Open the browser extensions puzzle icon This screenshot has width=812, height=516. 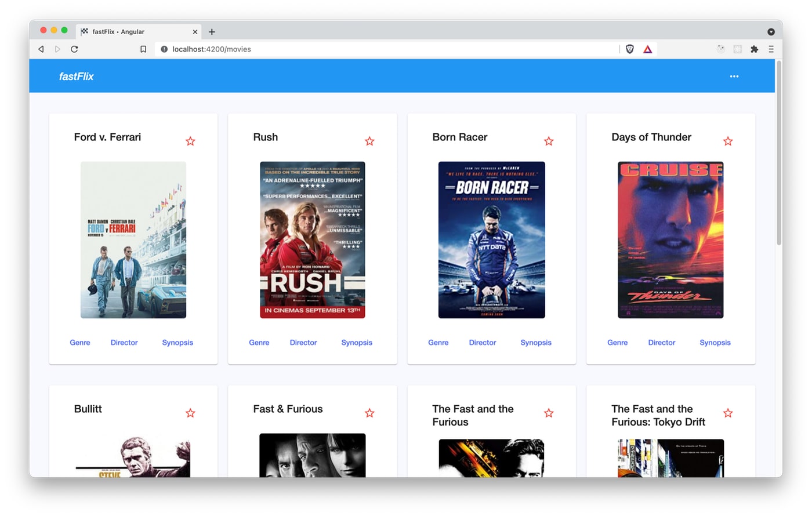pos(754,49)
